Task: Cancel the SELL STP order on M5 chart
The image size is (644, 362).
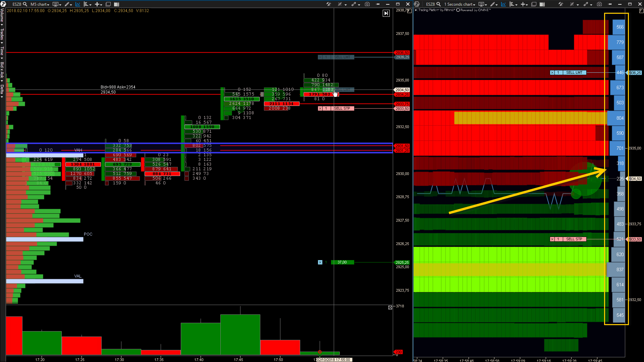Action: pos(320,108)
